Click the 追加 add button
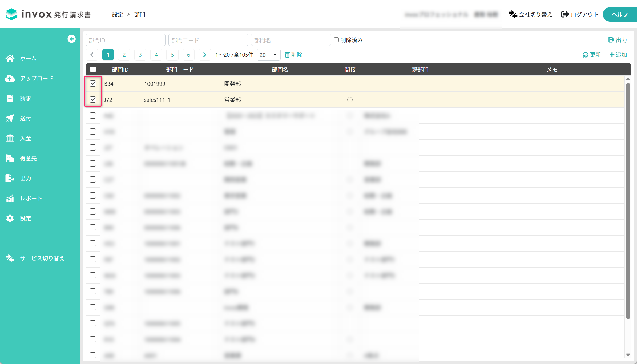637x364 pixels. click(x=618, y=55)
